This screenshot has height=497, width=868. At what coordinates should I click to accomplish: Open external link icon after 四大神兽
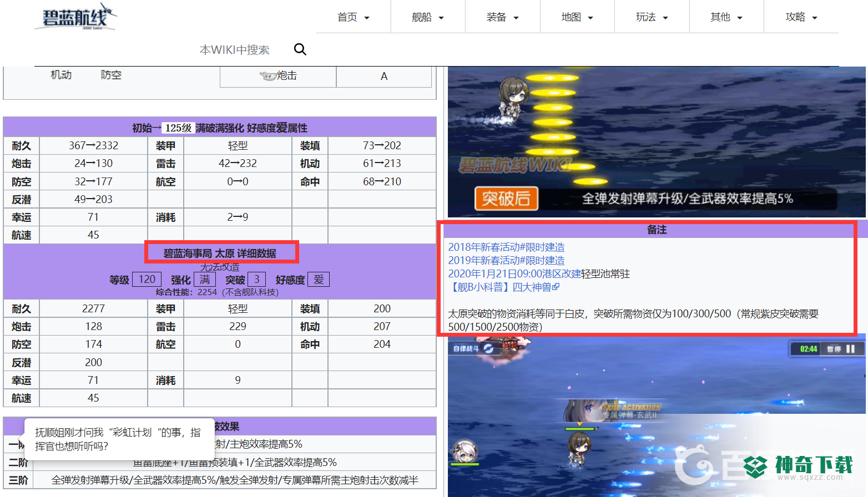coord(556,287)
